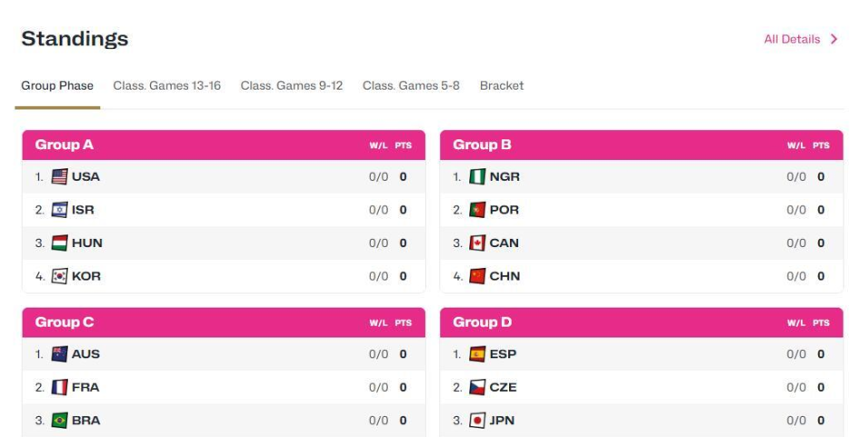Open the Bracket tab

(502, 86)
